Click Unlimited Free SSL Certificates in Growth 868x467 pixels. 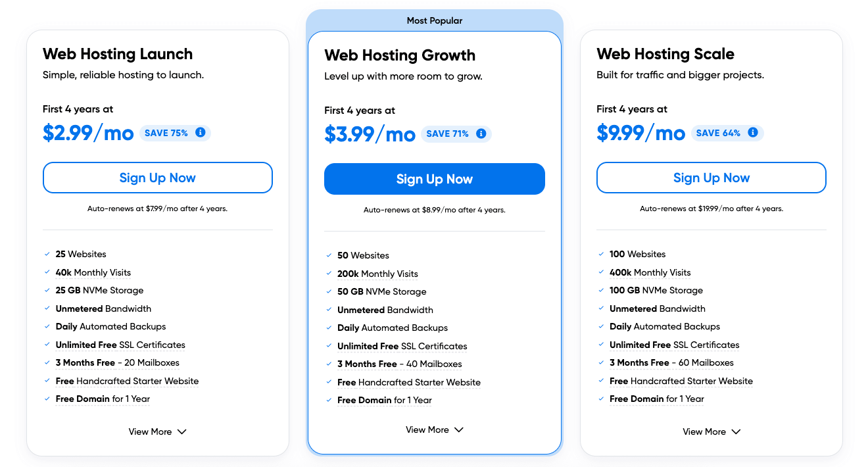(x=402, y=346)
